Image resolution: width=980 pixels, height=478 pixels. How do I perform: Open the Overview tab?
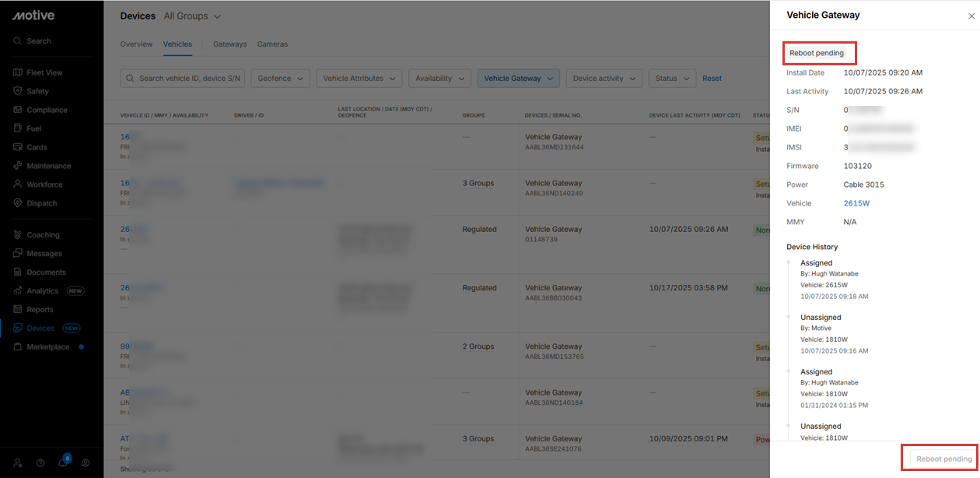(x=136, y=44)
